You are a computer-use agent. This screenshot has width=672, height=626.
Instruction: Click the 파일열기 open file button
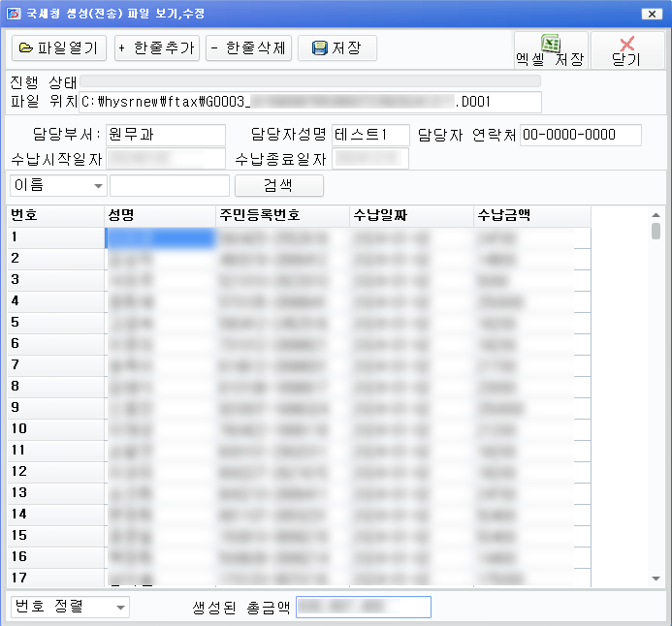click(59, 47)
